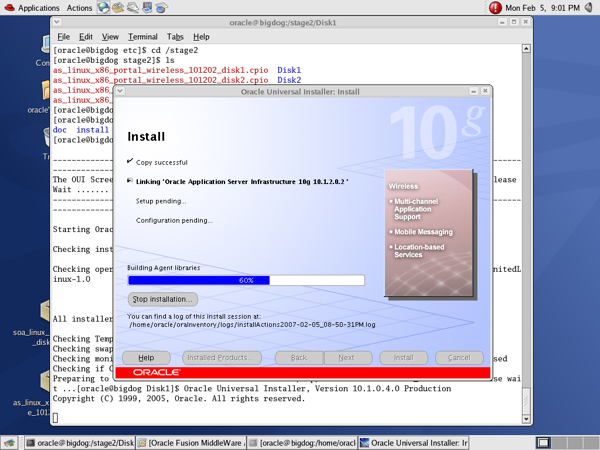This screenshot has height=450, width=600.
Task: Switch to oracle@bigdog:/stage2/Disk1 taskbar entry
Action: coord(80,443)
